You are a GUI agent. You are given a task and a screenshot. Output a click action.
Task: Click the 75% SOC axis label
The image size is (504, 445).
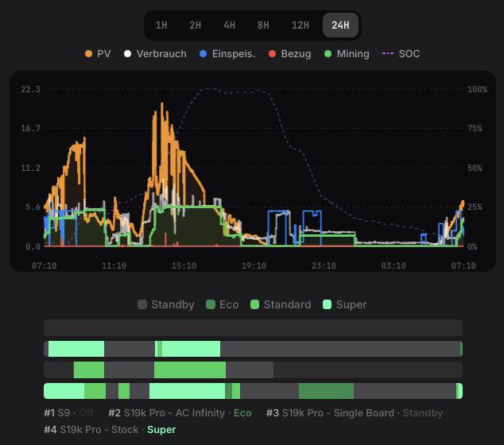pos(475,128)
